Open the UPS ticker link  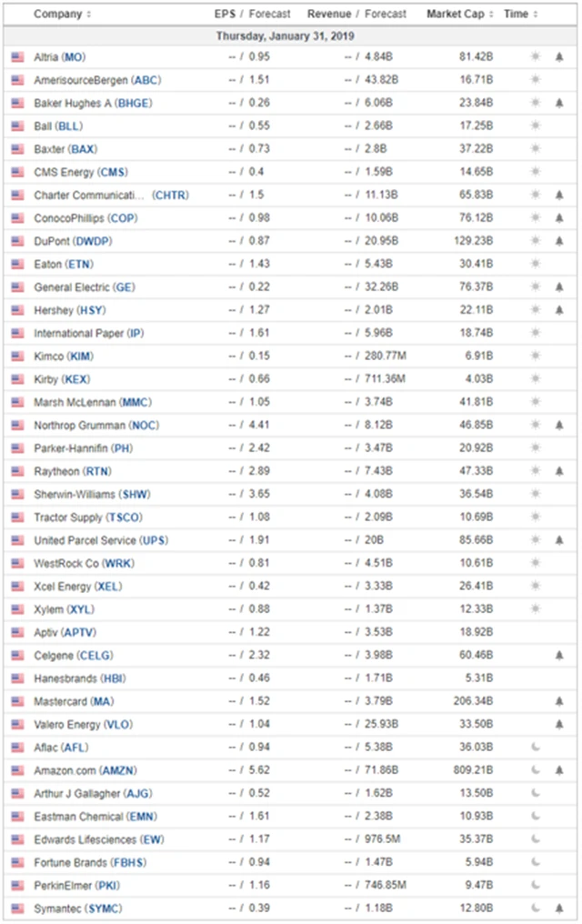[x=156, y=540]
